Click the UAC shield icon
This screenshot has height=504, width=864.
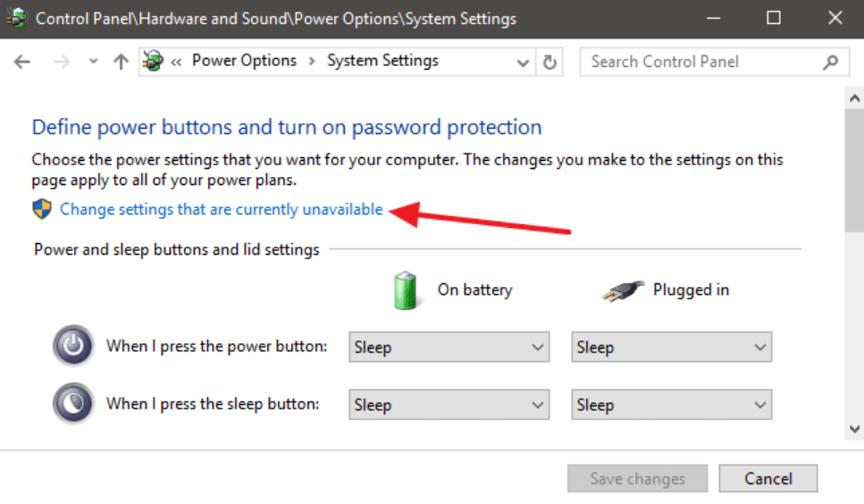[42, 210]
